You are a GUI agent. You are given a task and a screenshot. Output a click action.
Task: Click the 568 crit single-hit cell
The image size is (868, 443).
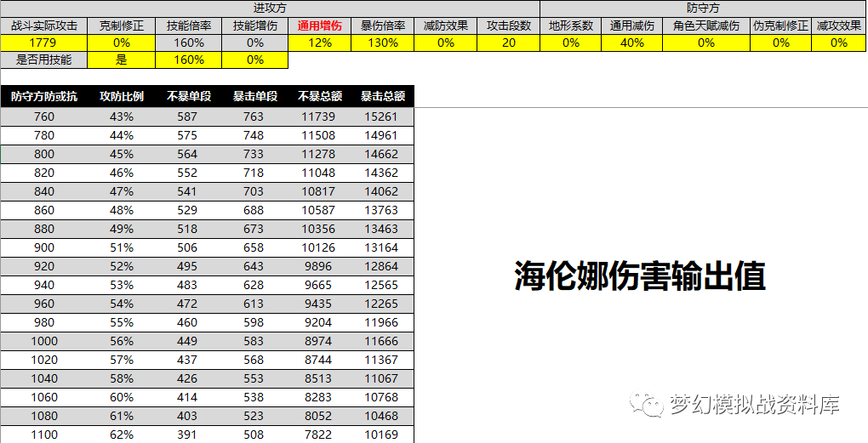point(255,360)
